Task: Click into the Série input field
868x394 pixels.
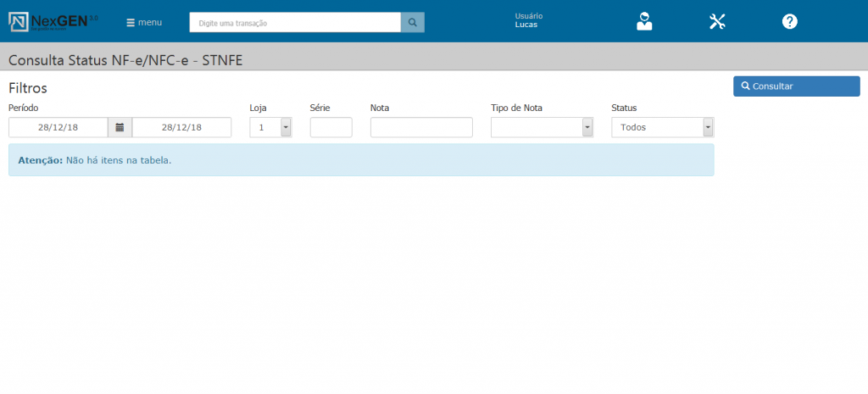Action: click(x=331, y=127)
